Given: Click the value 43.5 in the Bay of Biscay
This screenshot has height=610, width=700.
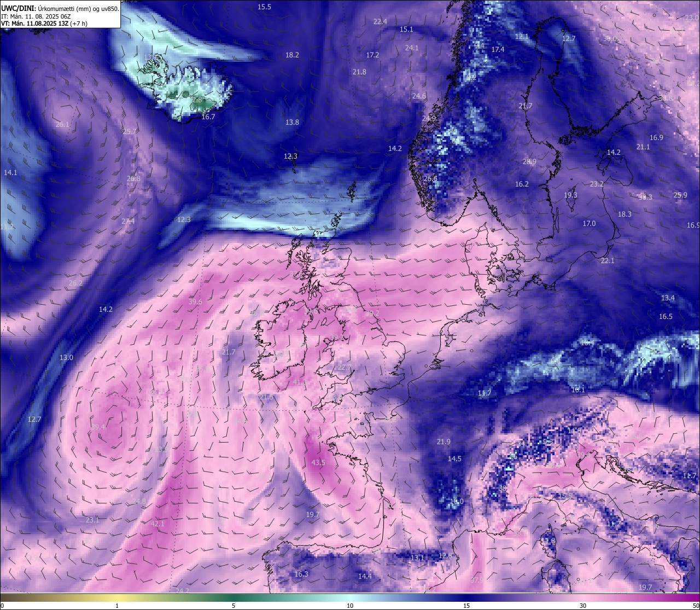Looking at the screenshot, I should click(x=318, y=462).
